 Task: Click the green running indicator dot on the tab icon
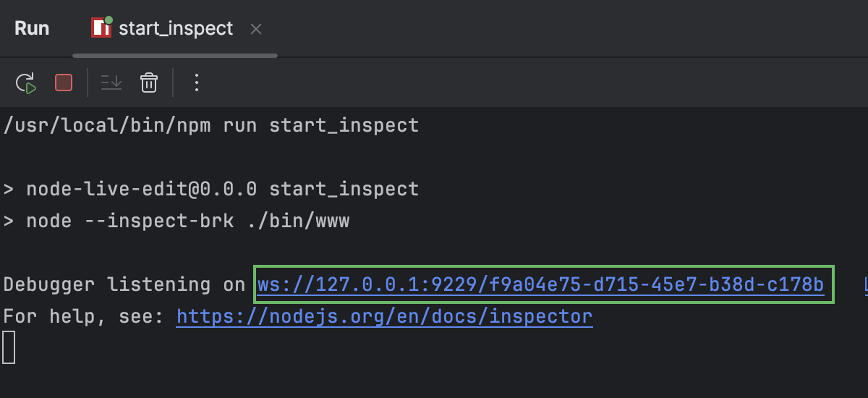(x=109, y=20)
